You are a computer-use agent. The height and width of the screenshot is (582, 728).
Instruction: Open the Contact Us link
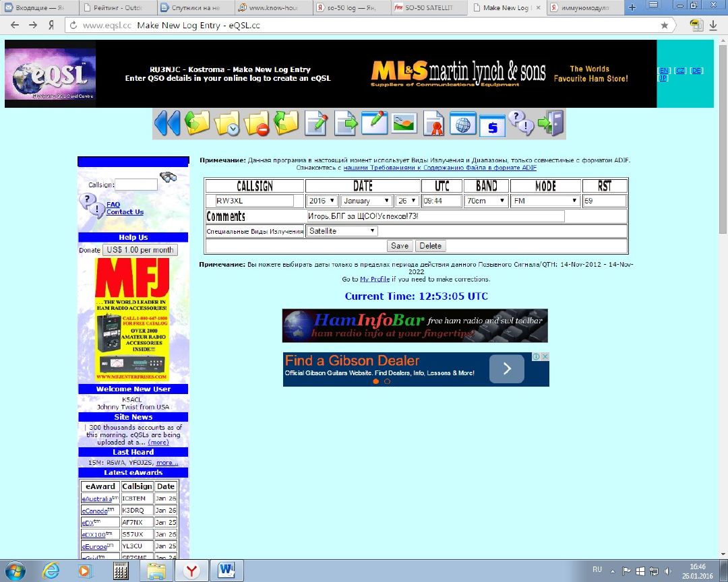125,212
